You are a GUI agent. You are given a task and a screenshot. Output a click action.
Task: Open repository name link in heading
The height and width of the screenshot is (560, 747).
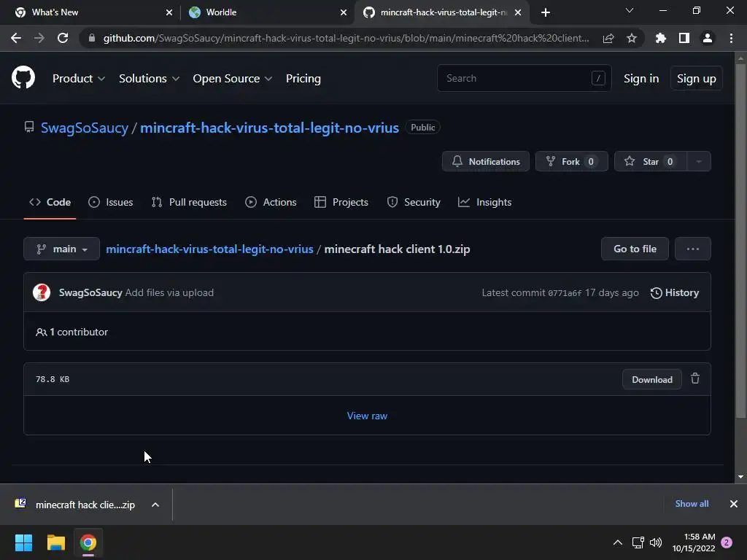click(269, 128)
